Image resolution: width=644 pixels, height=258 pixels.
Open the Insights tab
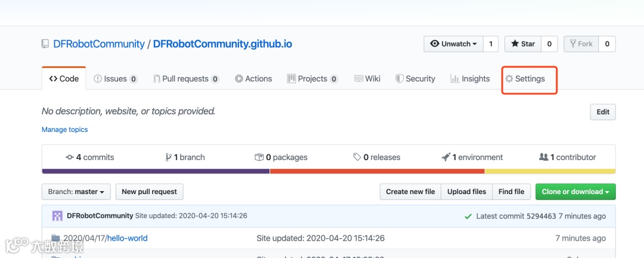[x=470, y=79]
